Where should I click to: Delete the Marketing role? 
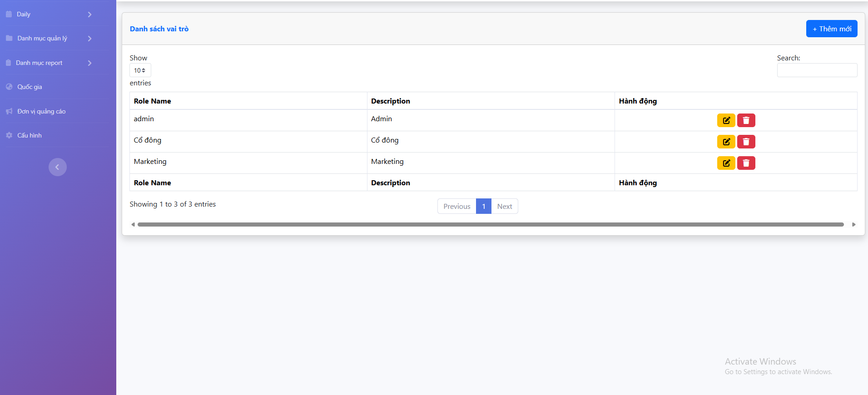click(746, 163)
